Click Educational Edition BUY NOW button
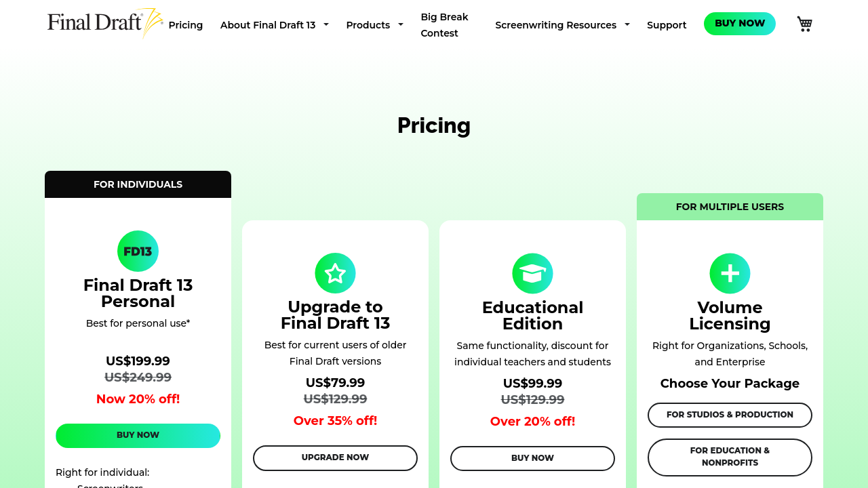This screenshot has width=868, height=488. [x=532, y=458]
